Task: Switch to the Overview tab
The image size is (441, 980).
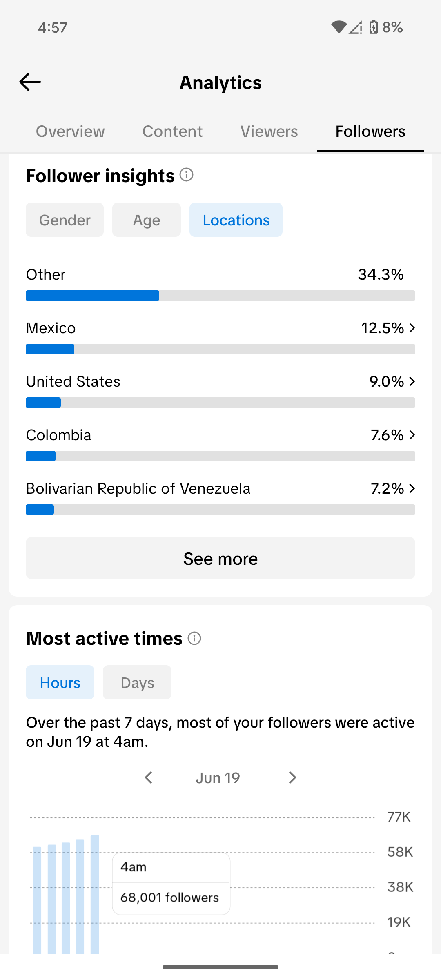Action: (70, 131)
